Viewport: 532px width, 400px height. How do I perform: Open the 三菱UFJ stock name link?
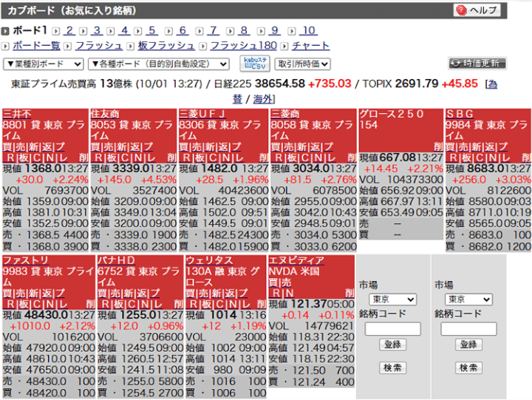(202, 114)
